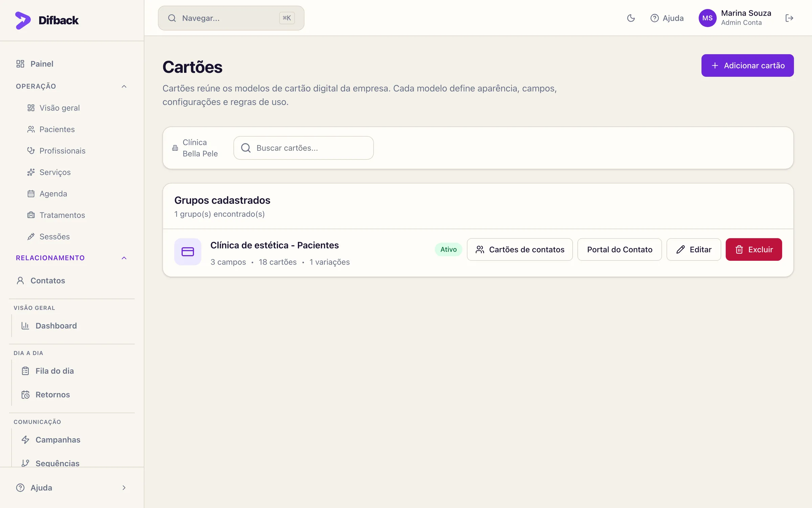This screenshot has width=812, height=508.
Task: Open Contatos in the sidebar
Action: (72, 280)
